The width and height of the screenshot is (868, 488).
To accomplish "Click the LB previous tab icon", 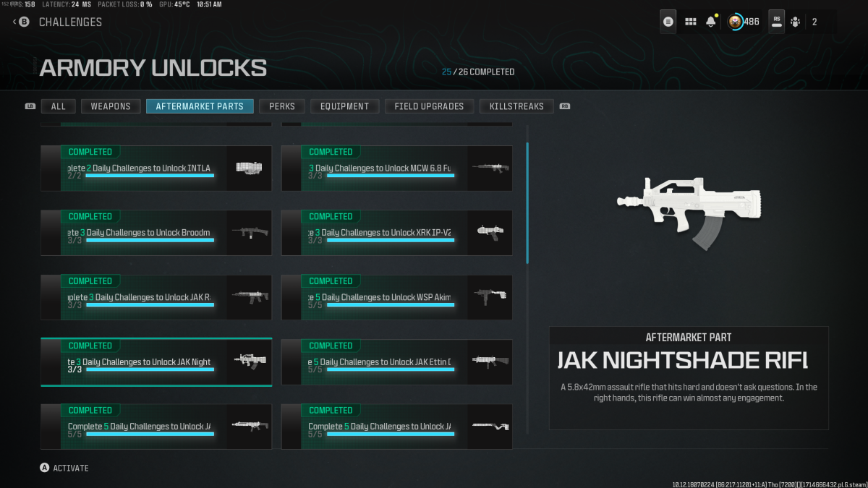I will 30,106.
